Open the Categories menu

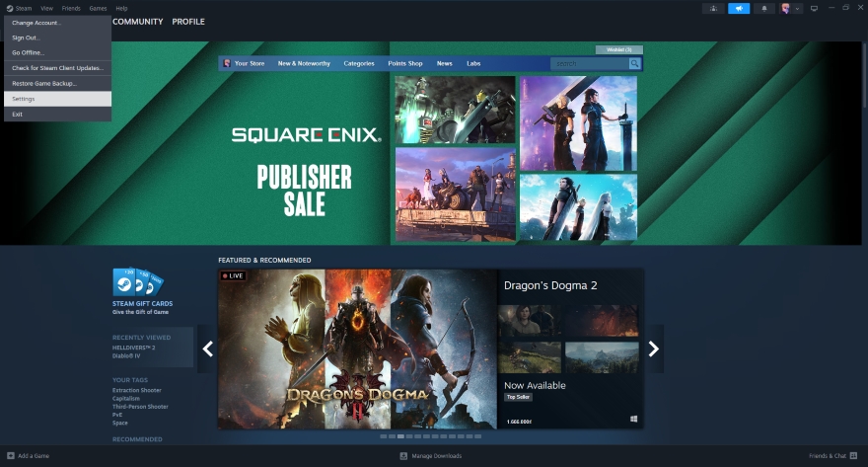click(x=359, y=64)
